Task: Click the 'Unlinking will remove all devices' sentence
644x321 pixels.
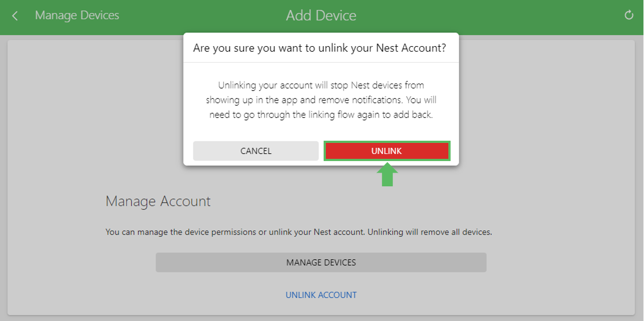Action: tap(430, 232)
